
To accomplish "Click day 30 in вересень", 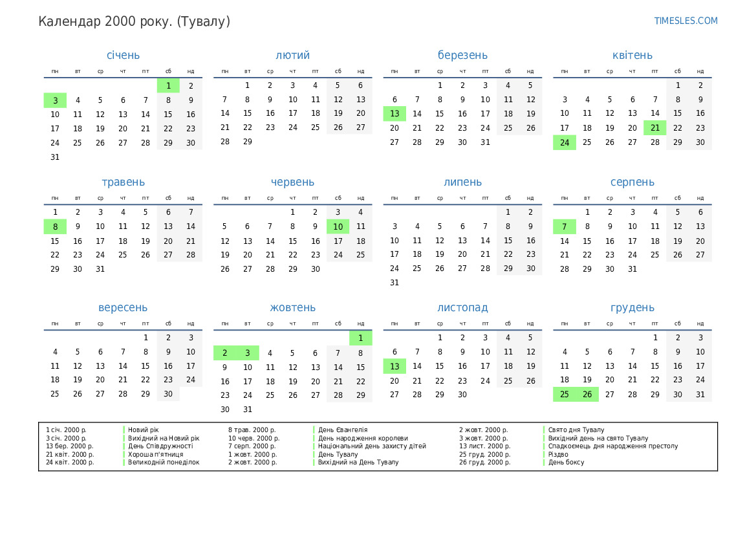I will pos(168,394).
